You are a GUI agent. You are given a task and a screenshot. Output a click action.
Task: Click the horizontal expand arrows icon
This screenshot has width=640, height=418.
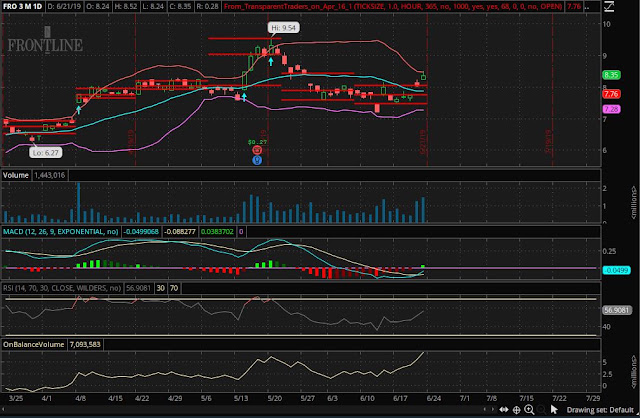coord(504,409)
